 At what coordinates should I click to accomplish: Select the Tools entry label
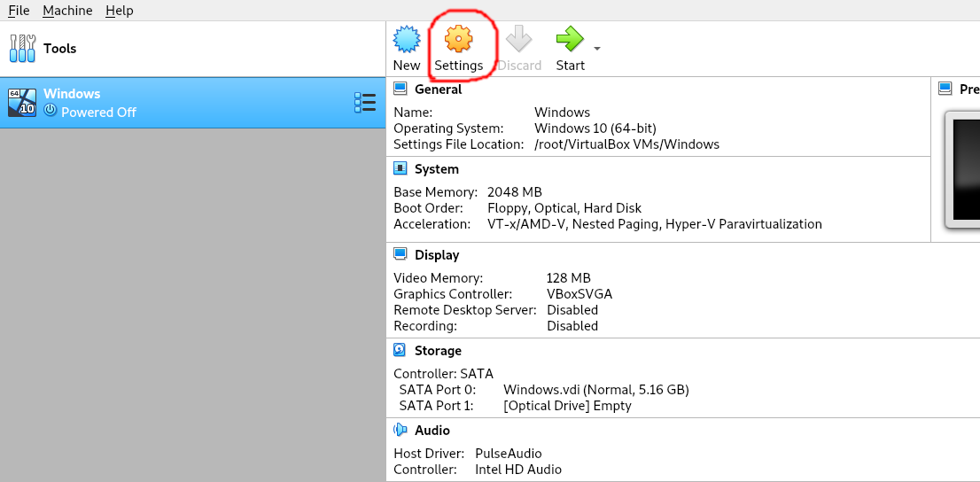coord(60,49)
